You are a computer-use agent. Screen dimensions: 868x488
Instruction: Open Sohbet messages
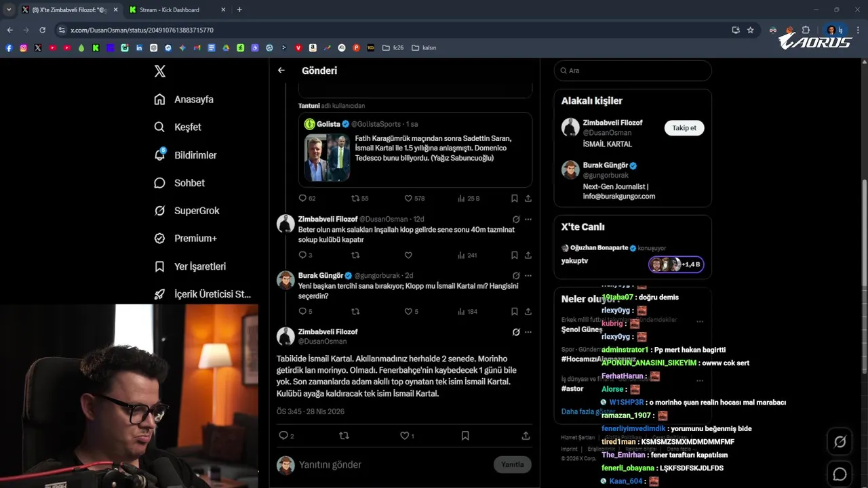tap(180, 183)
